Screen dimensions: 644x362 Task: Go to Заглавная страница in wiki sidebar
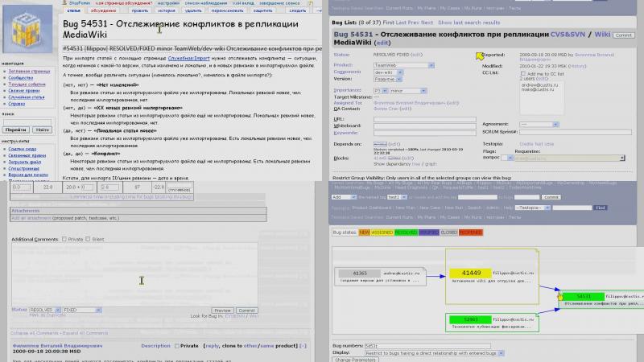tap(29, 72)
